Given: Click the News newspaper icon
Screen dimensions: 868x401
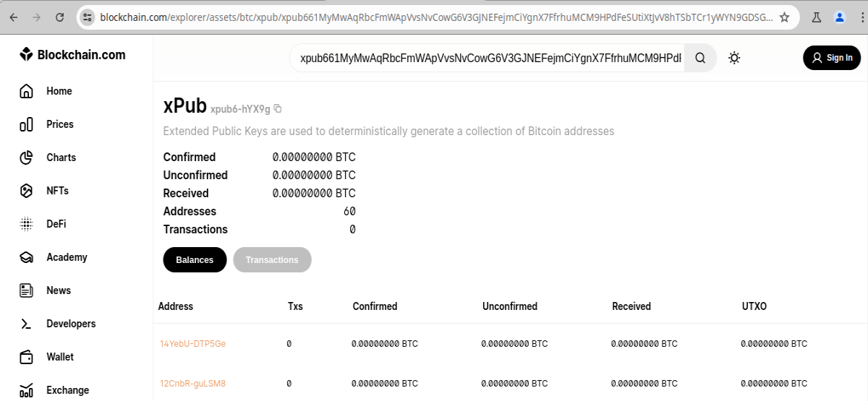Looking at the screenshot, I should [x=26, y=290].
